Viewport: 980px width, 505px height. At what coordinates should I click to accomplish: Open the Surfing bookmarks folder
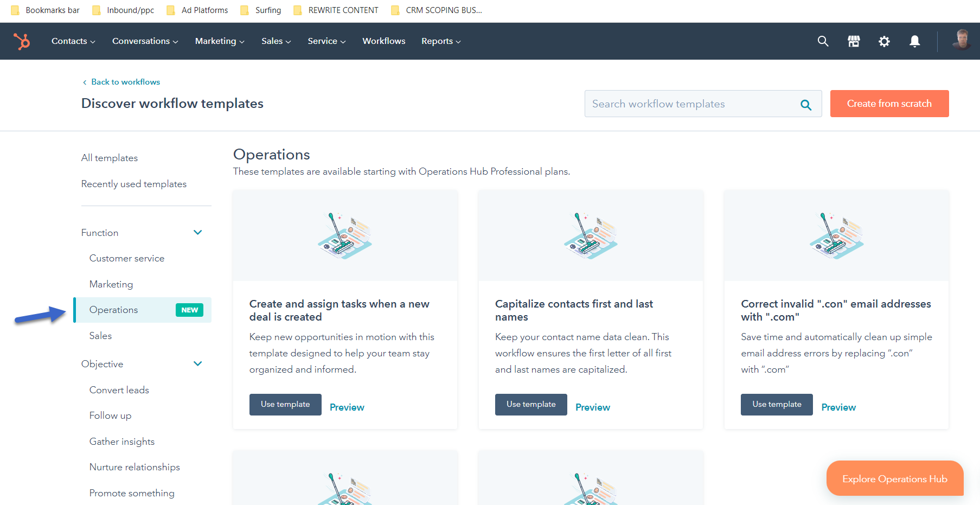(x=266, y=10)
